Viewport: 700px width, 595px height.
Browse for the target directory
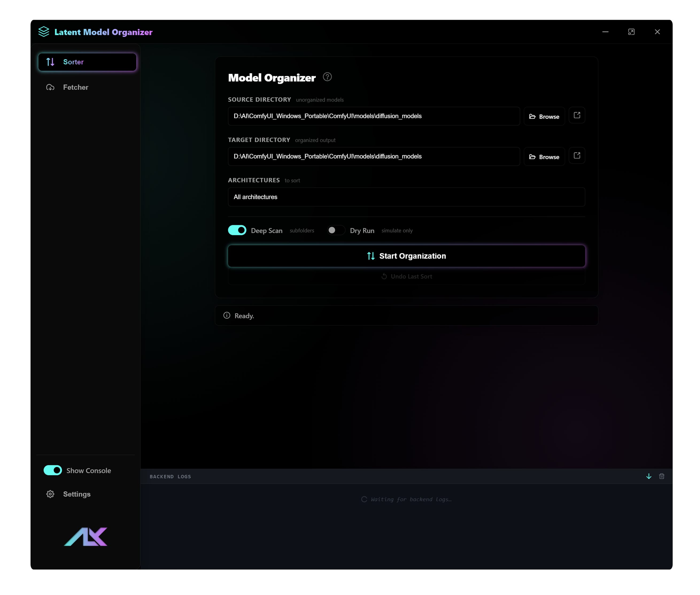click(544, 157)
